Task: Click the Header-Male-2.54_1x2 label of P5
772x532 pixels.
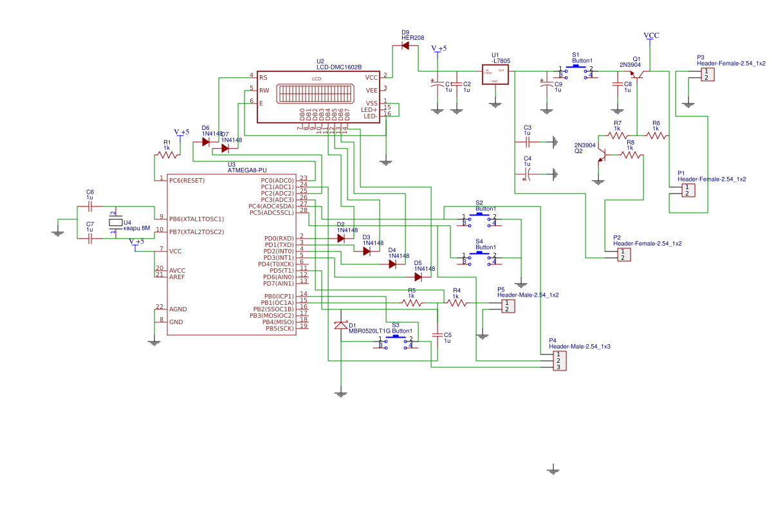Action: [529, 295]
